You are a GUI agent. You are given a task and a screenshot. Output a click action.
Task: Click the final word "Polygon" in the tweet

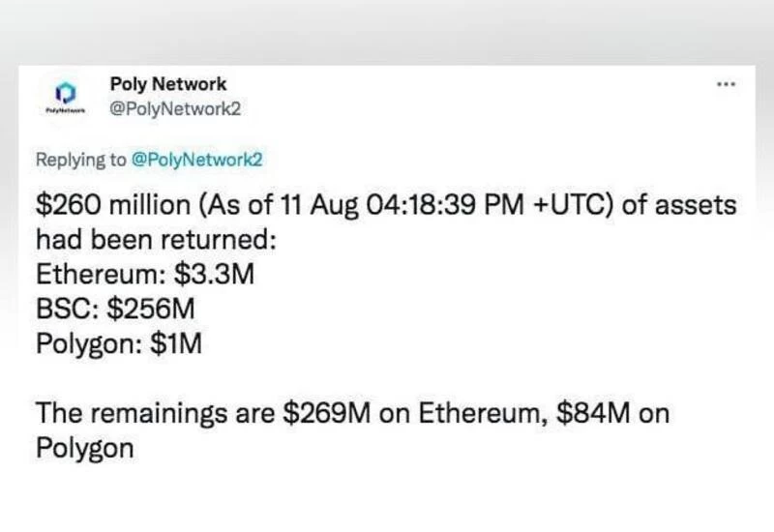pos(85,449)
